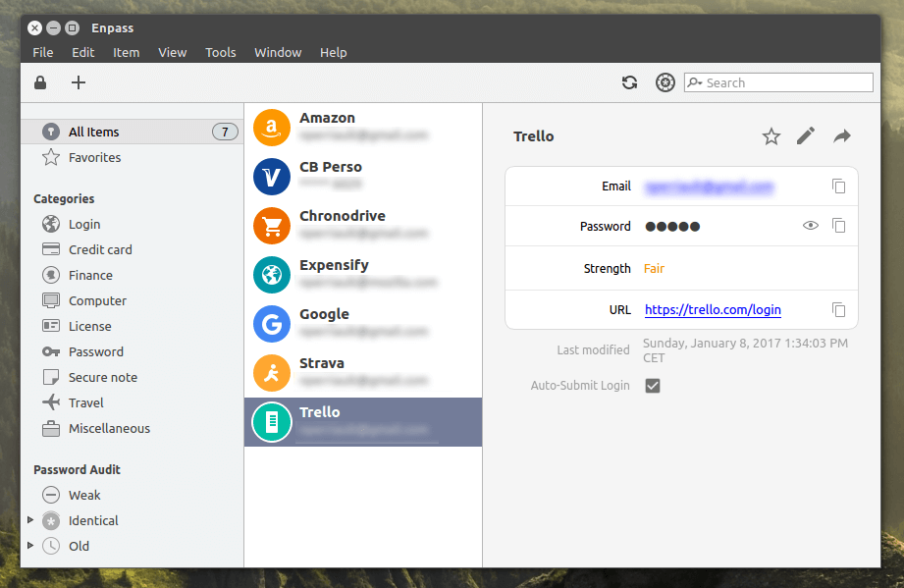Select Old password audit entry
The height and width of the screenshot is (588, 904).
pyautogui.click(x=79, y=546)
